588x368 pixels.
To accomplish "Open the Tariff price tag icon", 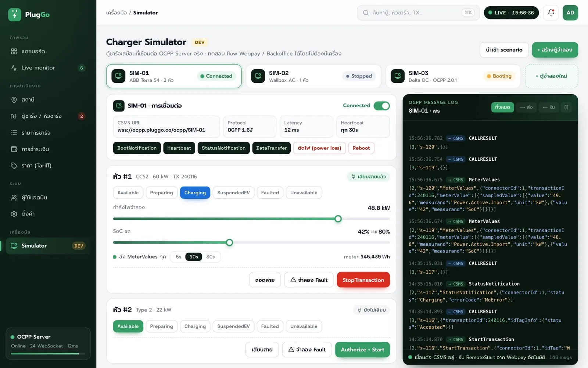I will [x=14, y=166].
